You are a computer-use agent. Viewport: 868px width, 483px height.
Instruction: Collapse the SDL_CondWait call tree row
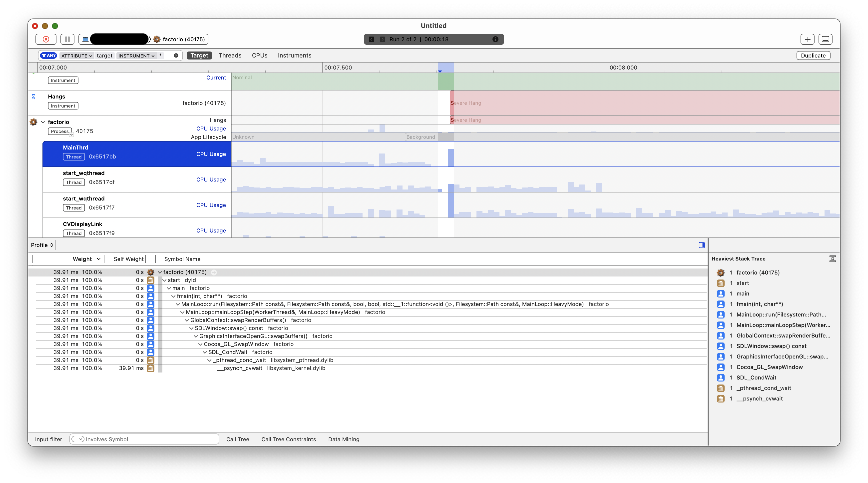click(205, 352)
